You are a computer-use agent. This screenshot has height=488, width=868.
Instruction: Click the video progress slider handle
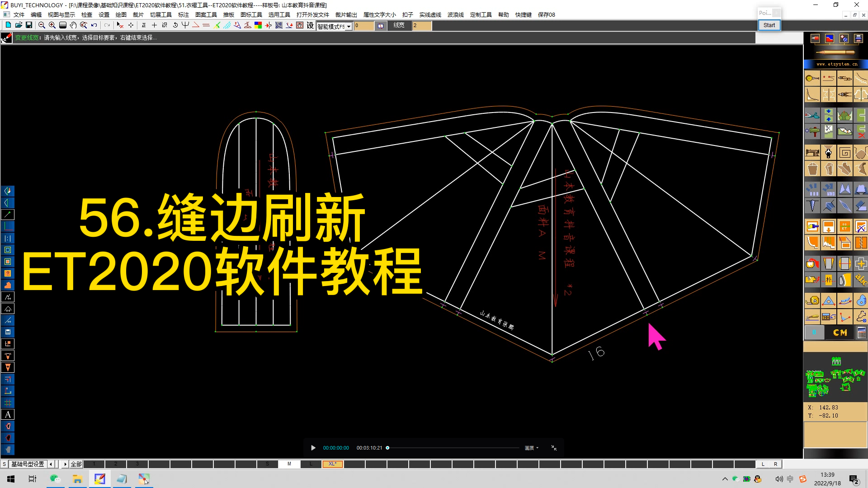tap(387, 448)
